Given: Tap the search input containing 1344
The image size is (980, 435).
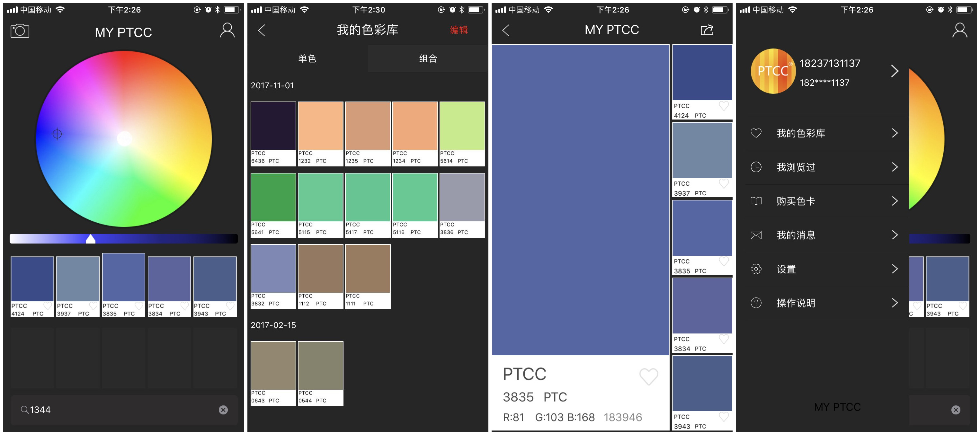Looking at the screenshot, I should [124, 410].
